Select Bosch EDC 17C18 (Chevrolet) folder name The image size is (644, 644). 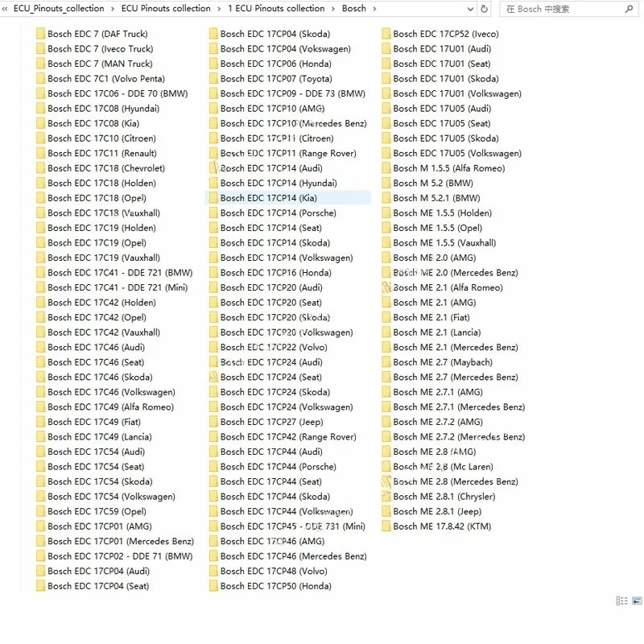point(106,168)
